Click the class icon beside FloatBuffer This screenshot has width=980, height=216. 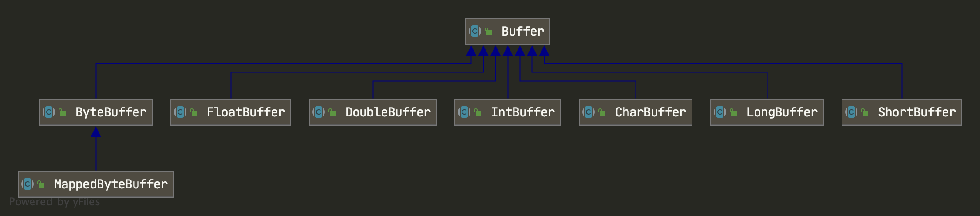pyautogui.click(x=180, y=112)
